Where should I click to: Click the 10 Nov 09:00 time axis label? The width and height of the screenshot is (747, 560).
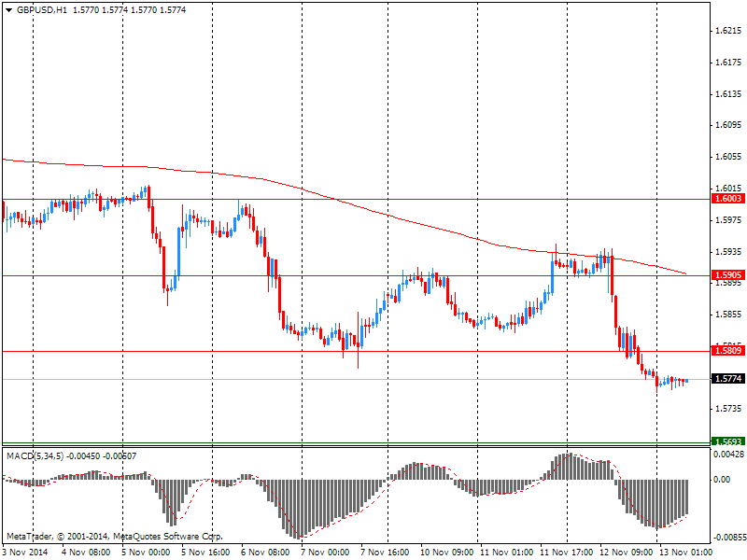coord(447,552)
